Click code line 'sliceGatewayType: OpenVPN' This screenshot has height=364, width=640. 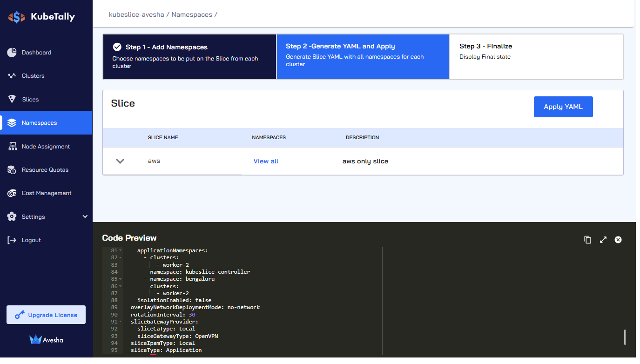coord(177,336)
